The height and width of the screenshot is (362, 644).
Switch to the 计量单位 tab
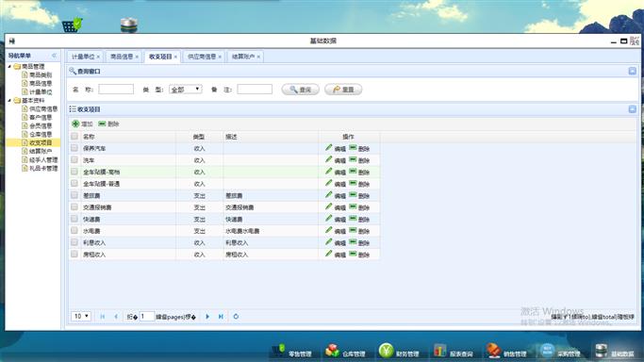pos(83,57)
